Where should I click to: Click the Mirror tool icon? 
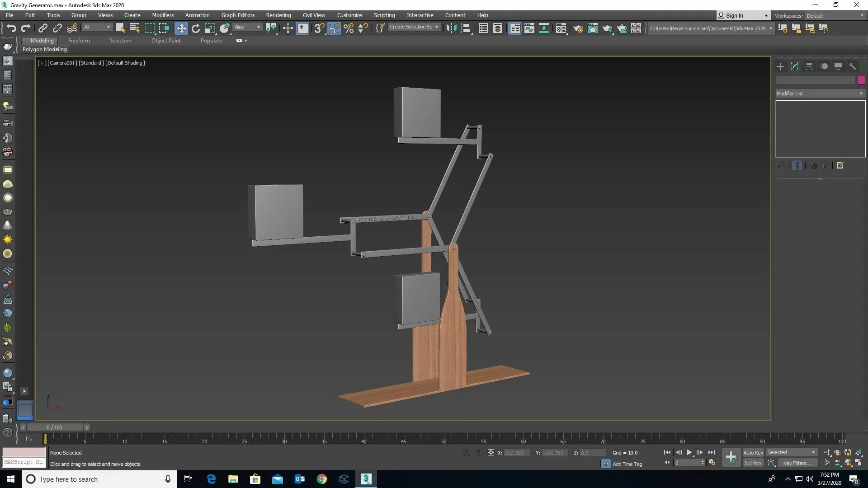coord(451,28)
